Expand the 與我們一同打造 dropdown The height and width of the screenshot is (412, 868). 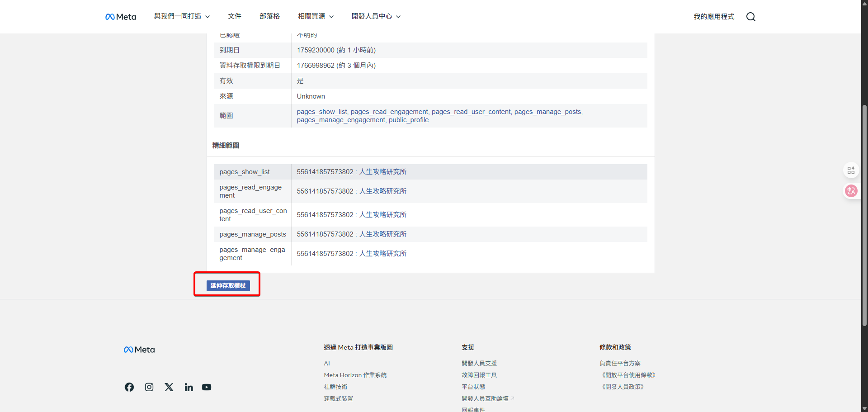coord(181,16)
